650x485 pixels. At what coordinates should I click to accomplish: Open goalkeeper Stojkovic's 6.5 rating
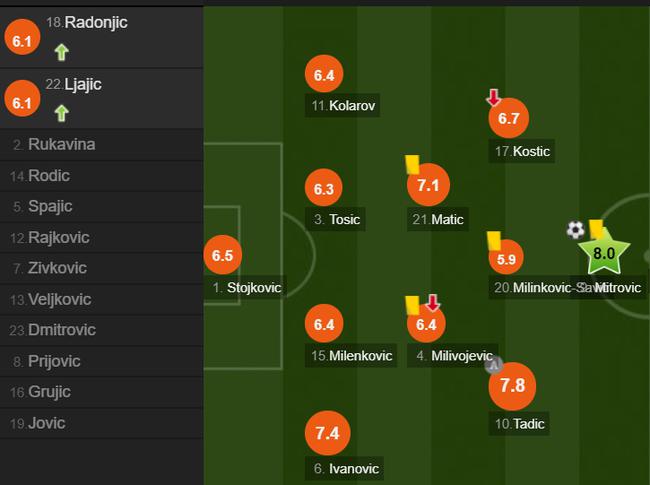[x=223, y=255]
